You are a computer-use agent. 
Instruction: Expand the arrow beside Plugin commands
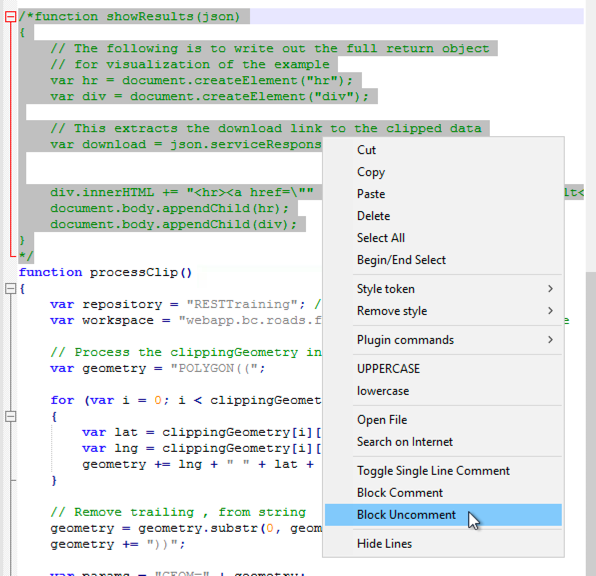550,340
